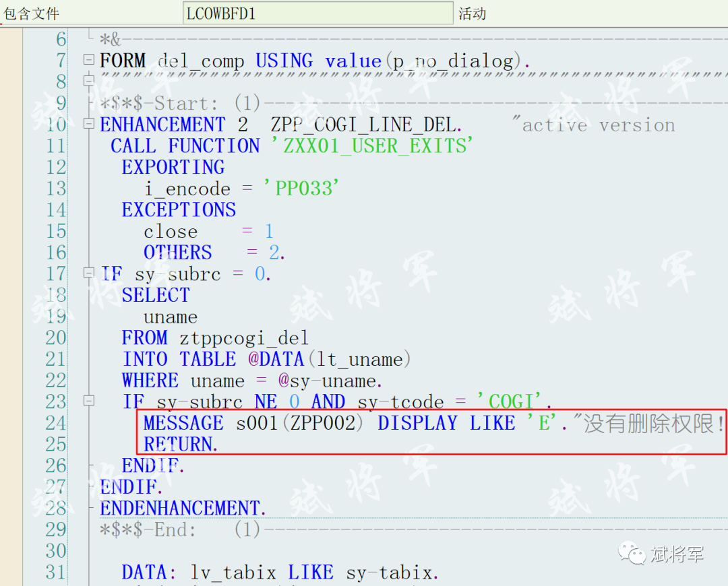Click 'del_comp' form name on line 7
This screenshot has width=728, height=586.
click(x=201, y=61)
